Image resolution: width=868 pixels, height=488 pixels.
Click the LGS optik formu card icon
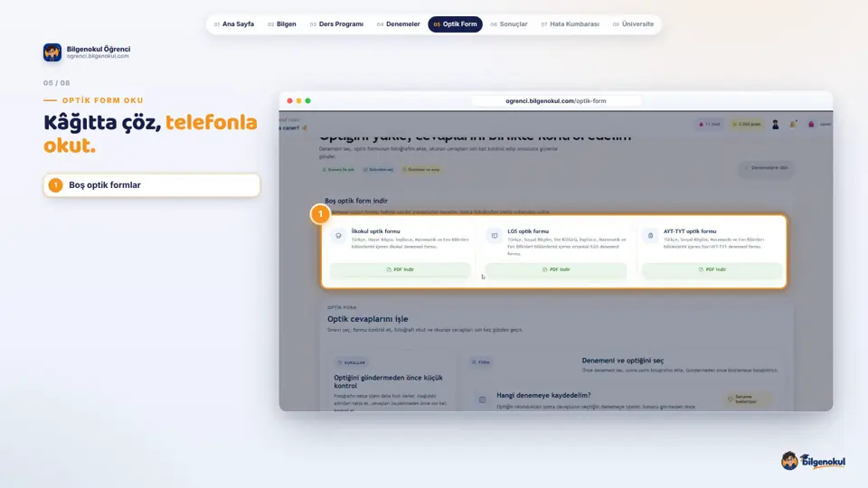(495, 236)
